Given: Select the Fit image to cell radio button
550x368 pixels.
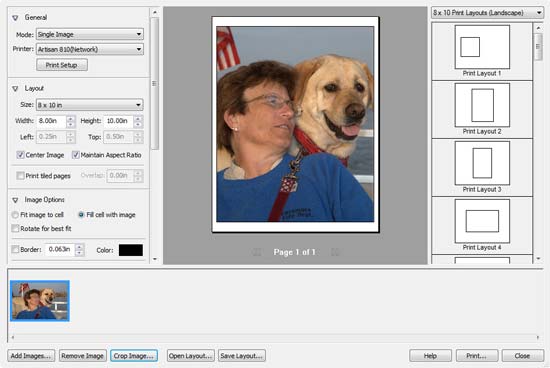Looking at the screenshot, I should click(15, 215).
